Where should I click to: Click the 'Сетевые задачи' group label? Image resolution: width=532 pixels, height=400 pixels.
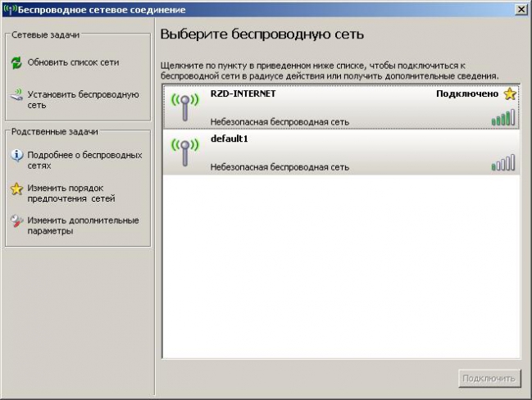point(45,35)
